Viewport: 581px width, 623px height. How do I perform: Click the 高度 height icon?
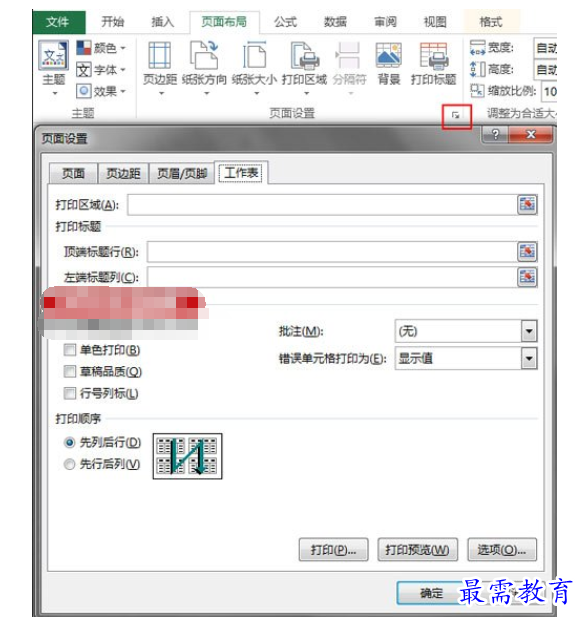coord(477,70)
